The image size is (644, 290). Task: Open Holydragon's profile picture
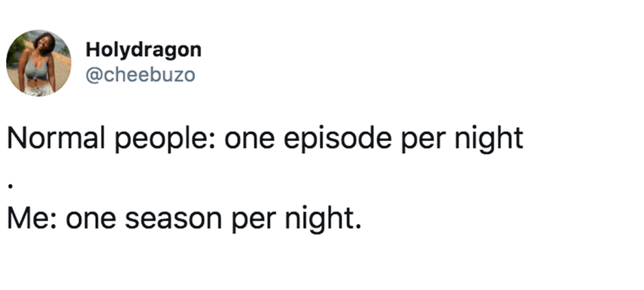[x=38, y=63]
